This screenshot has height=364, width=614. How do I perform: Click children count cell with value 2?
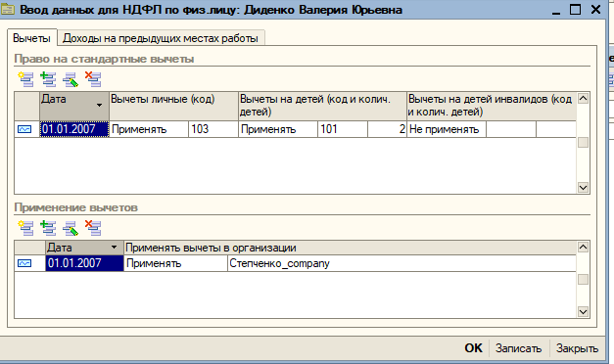(387, 129)
